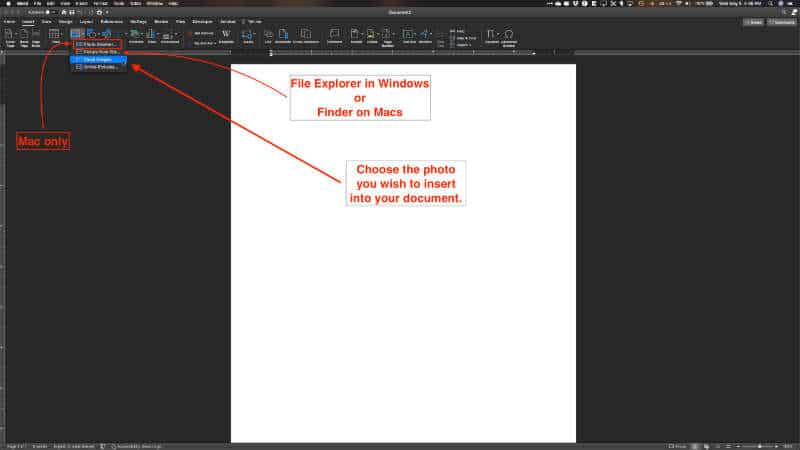Insert a Cover Page from the ribbon
The height and width of the screenshot is (450, 800).
click(10, 37)
